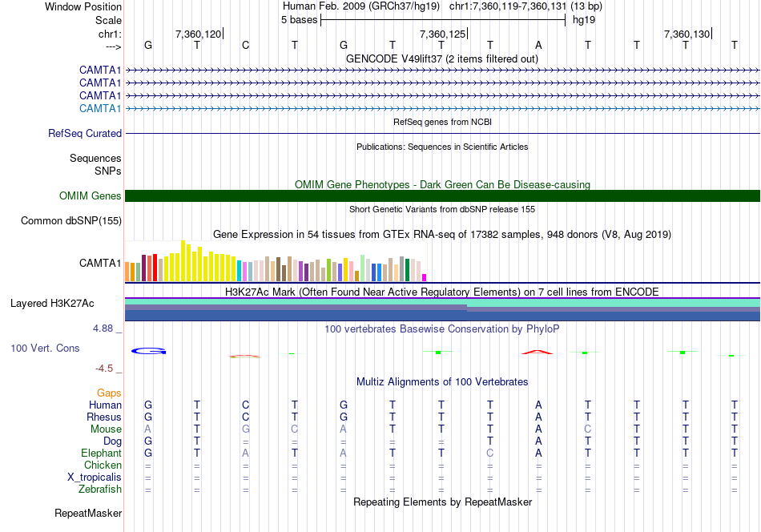The height and width of the screenshot is (532, 761).
Task: Select the Mouse species alignment row label
Action: tap(106, 429)
